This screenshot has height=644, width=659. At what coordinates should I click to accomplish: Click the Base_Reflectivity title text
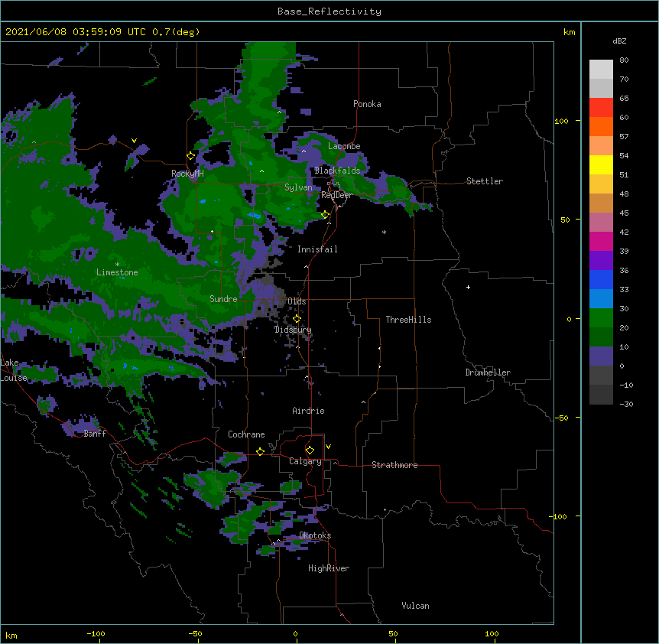329,11
